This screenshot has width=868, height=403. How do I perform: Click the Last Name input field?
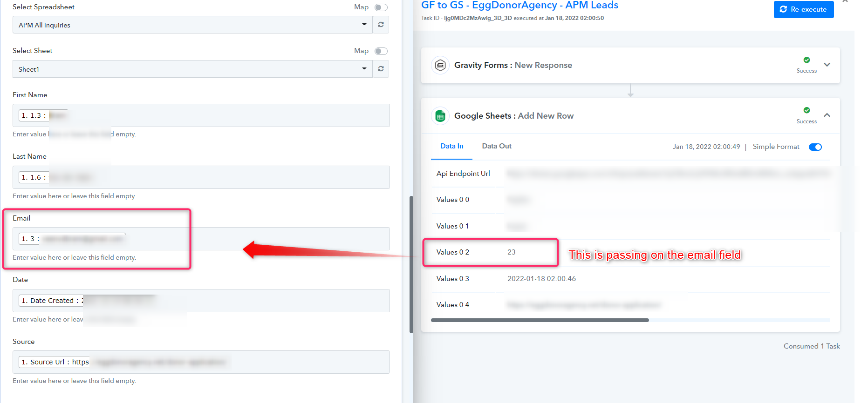click(x=201, y=177)
